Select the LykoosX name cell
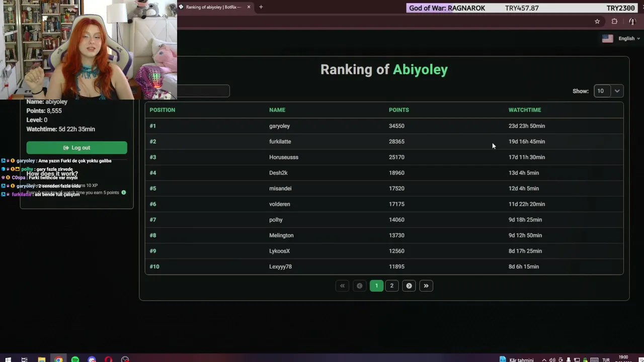Screen dimensions: 644x362 pos(279,251)
